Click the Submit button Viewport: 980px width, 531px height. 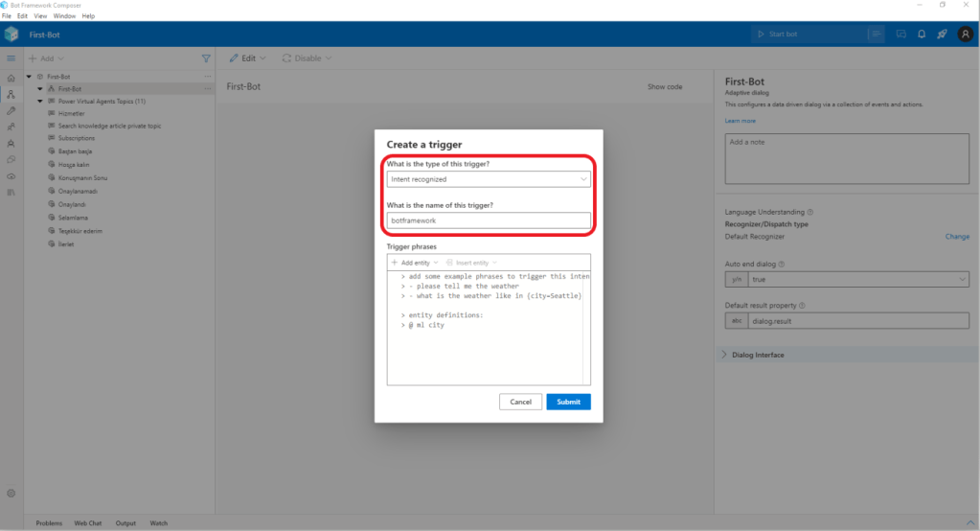point(568,402)
